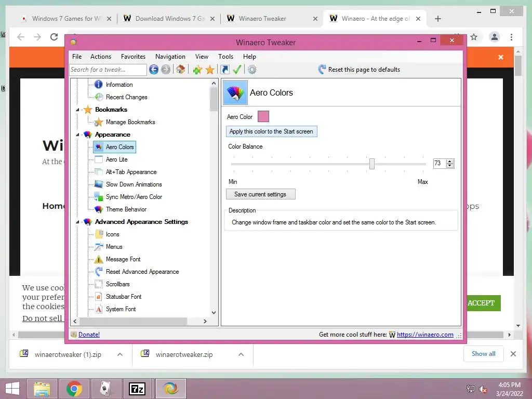Image resolution: width=532 pixels, height=399 pixels.
Task: Select Aero Lite in the tree
Action: click(x=117, y=159)
